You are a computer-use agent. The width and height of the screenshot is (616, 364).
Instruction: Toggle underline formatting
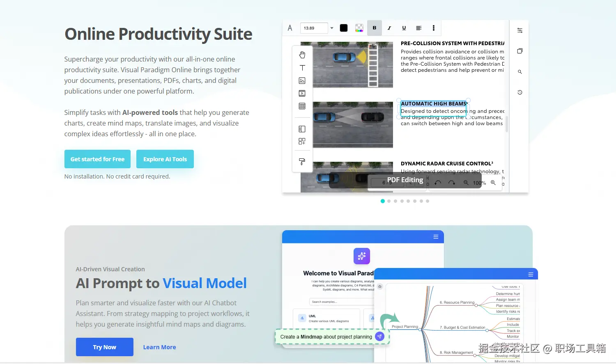point(404,28)
